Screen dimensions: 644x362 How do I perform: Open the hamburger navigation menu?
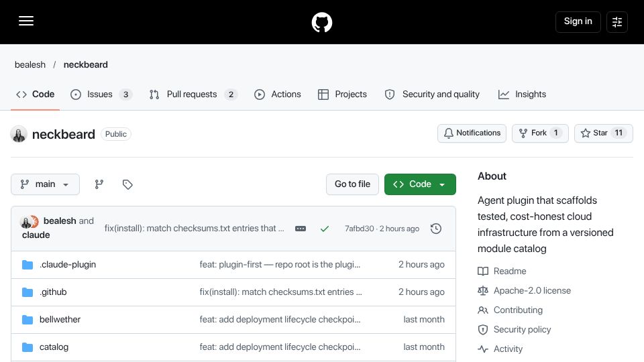tap(26, 21)
